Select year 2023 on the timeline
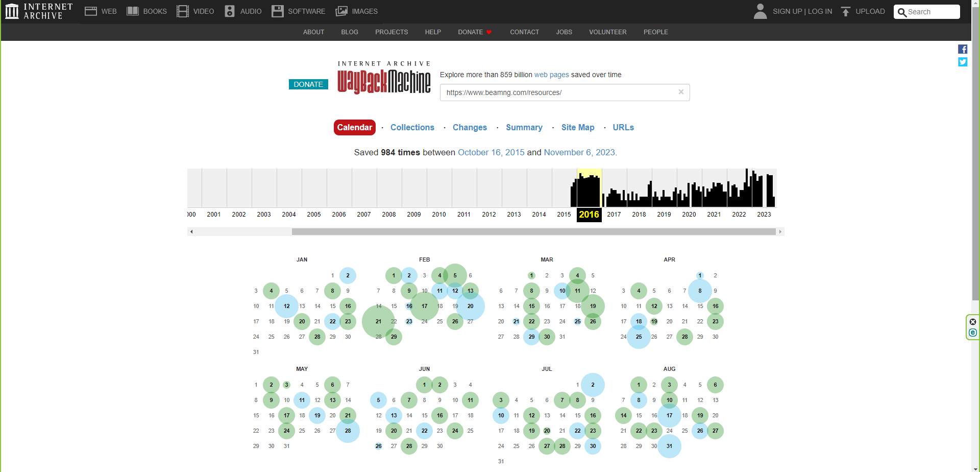 [x=764, y=215]
